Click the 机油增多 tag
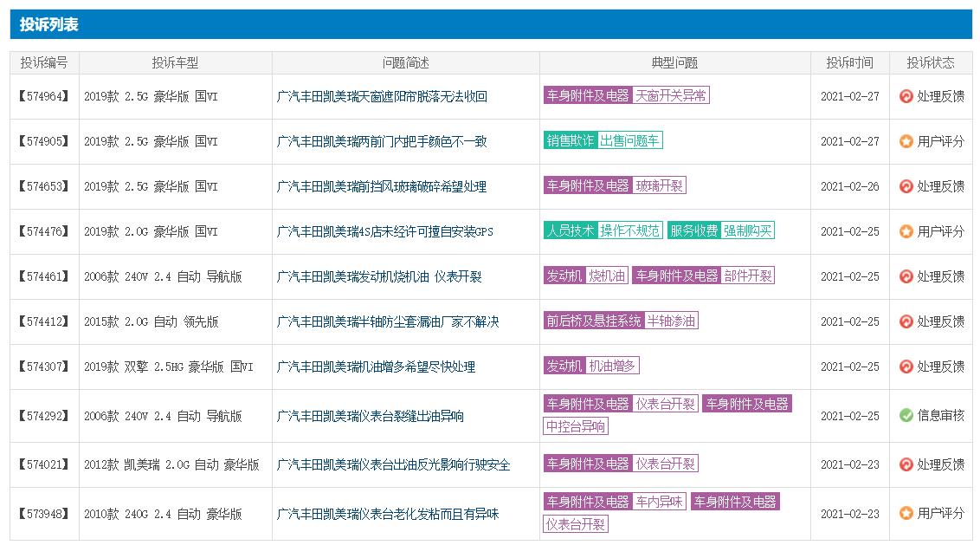980x545 pixels. tap(612, 366)
